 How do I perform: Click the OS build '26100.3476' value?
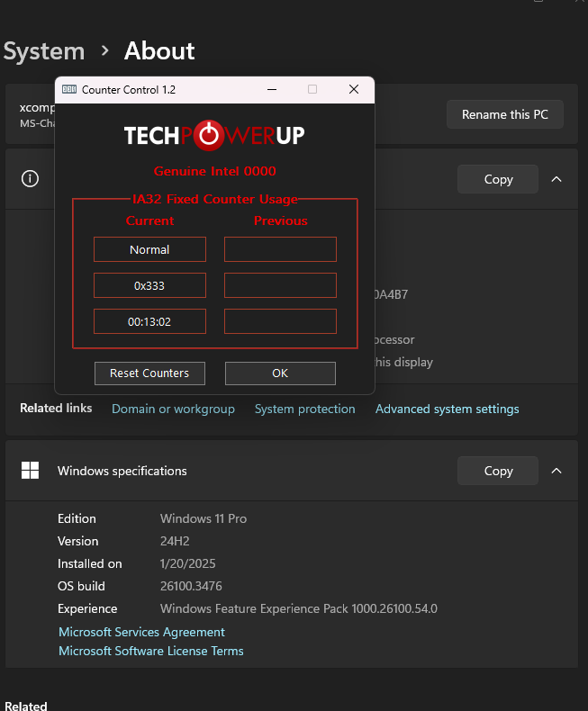tap(191, 586)
